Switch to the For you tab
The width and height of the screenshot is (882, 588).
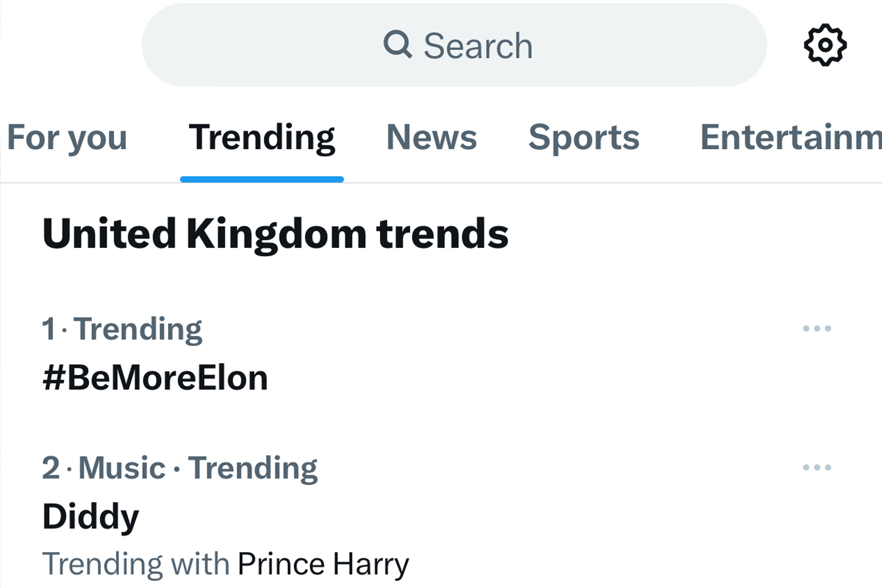[67, 137]
